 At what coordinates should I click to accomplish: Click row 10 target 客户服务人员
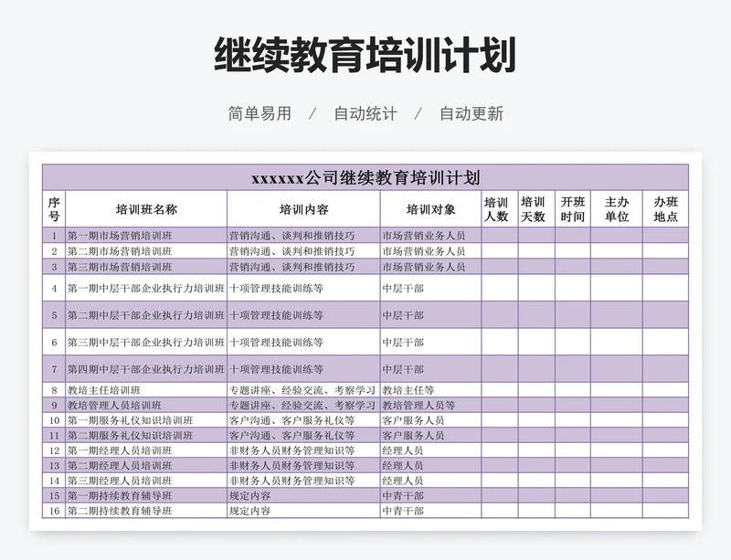pos(430,420)
